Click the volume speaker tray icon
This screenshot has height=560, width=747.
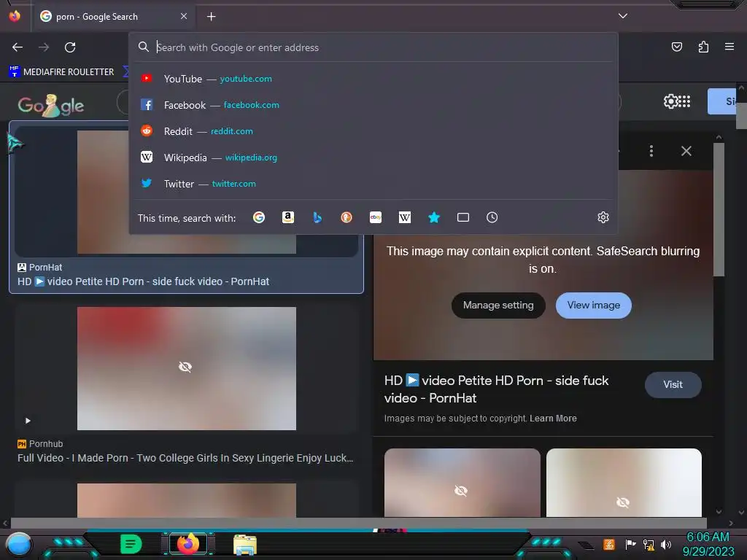[666, 544]
